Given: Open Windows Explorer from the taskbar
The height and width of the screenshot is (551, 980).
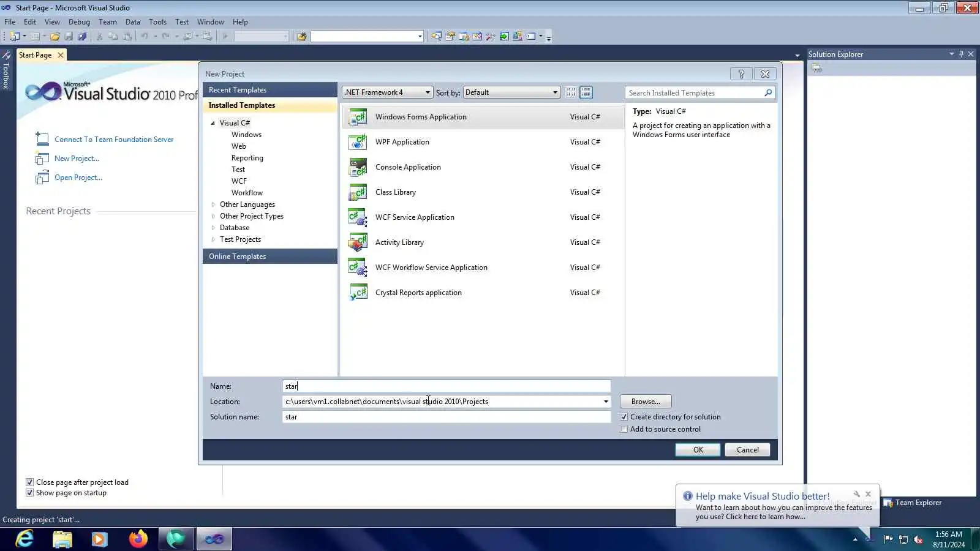Looking at the screenshot, I should pos(62,539).
